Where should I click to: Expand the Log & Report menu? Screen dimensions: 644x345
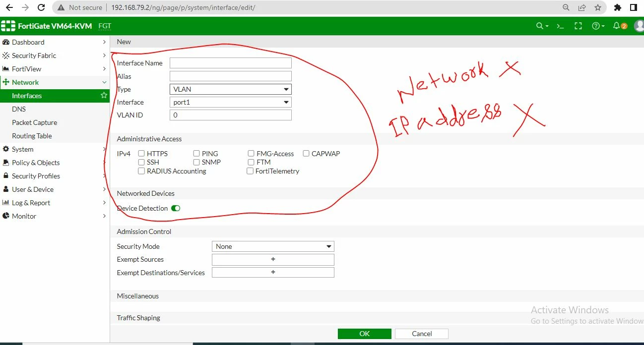coord(104,203)
